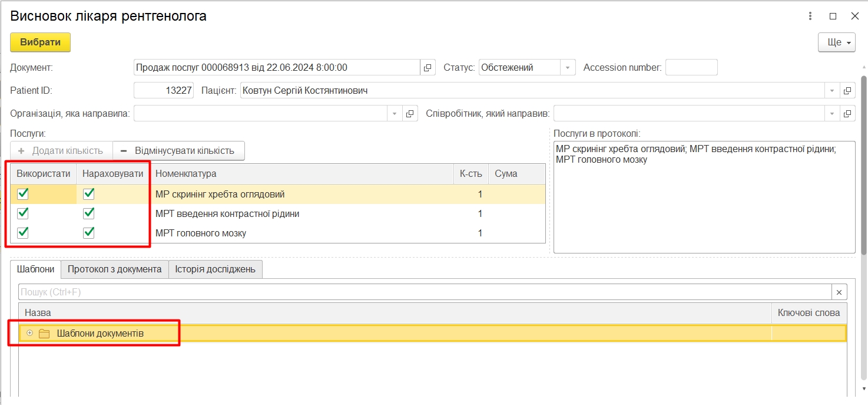868x405 pixels.
Task: Open the linked document next to Документ field
Action: 428,68
